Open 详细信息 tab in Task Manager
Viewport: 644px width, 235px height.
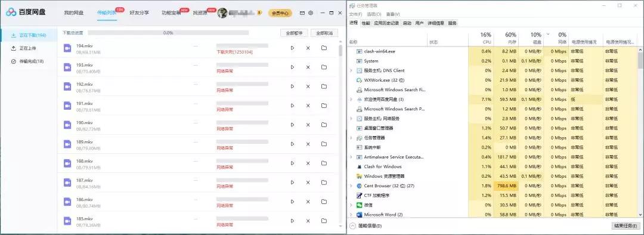point(436,23)
